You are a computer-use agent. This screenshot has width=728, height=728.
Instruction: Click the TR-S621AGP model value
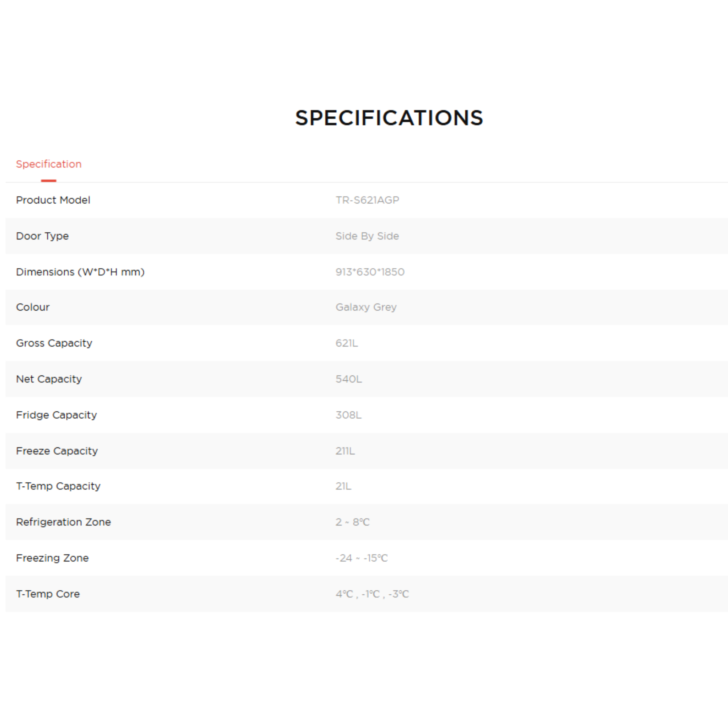(367, 200)
